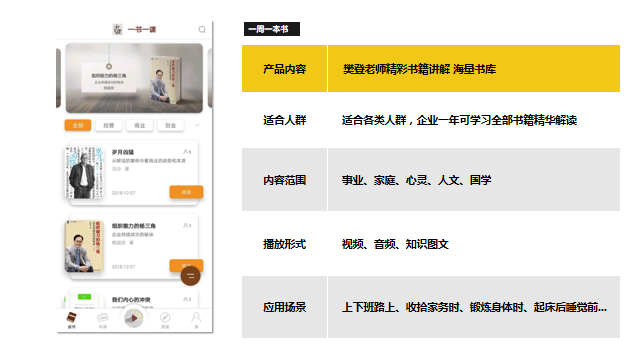Select the 创业 category filter

click(x=170, y=125)
